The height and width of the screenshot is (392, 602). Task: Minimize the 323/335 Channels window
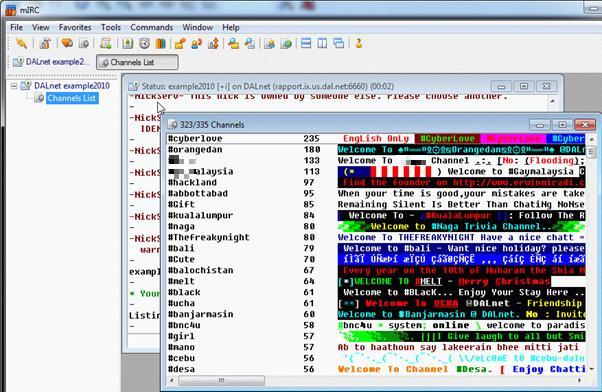point(539,125)
